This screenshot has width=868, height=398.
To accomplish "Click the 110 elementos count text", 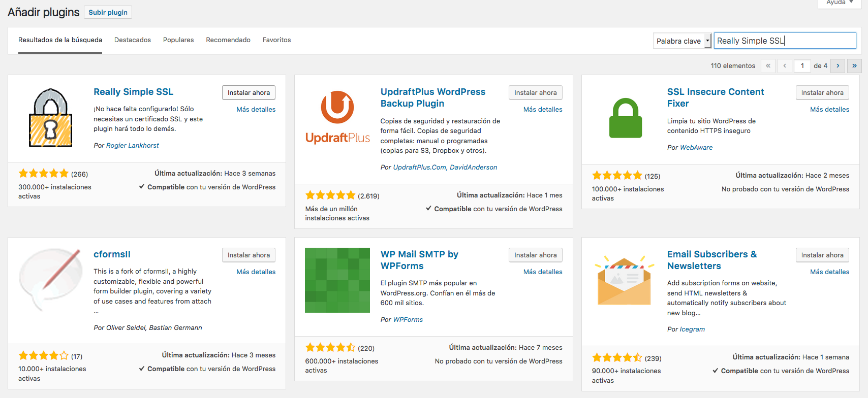I will [733, 65].
